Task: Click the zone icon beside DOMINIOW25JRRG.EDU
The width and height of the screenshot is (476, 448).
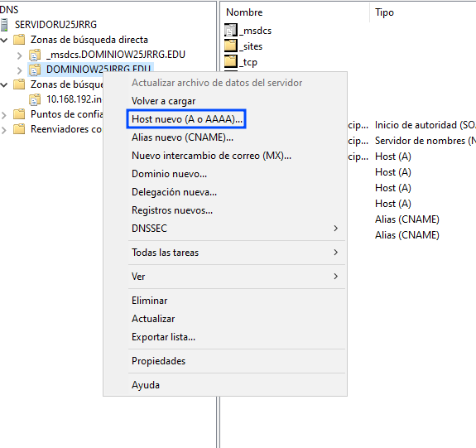Action: click(35, 70)
